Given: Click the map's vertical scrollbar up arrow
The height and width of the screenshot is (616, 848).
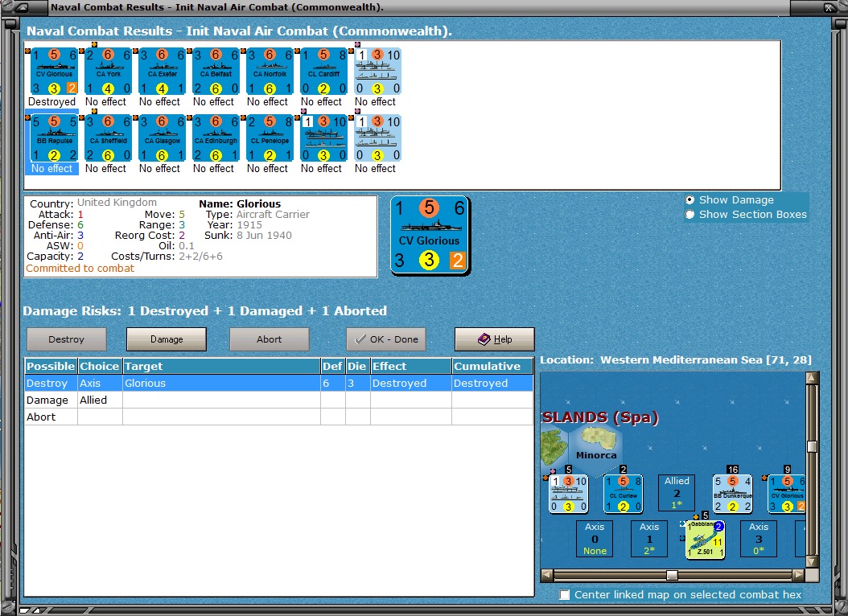Looking at the screenshot, I should 812,377.
